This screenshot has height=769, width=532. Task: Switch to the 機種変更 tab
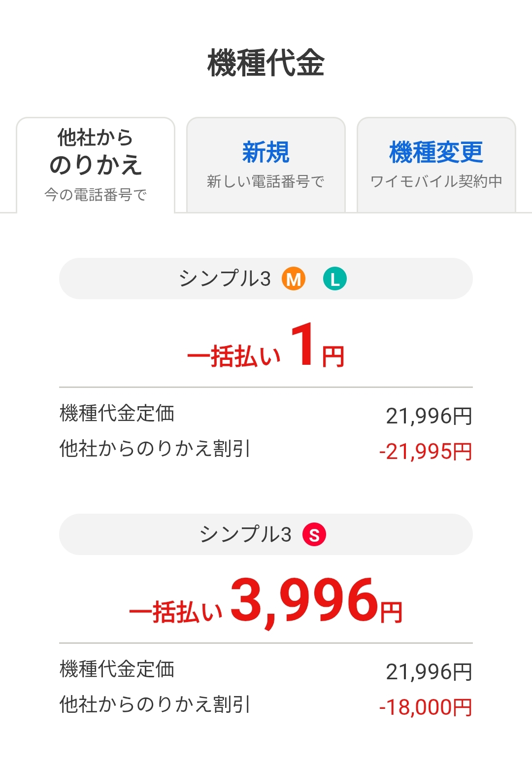[x=436, y=165]
